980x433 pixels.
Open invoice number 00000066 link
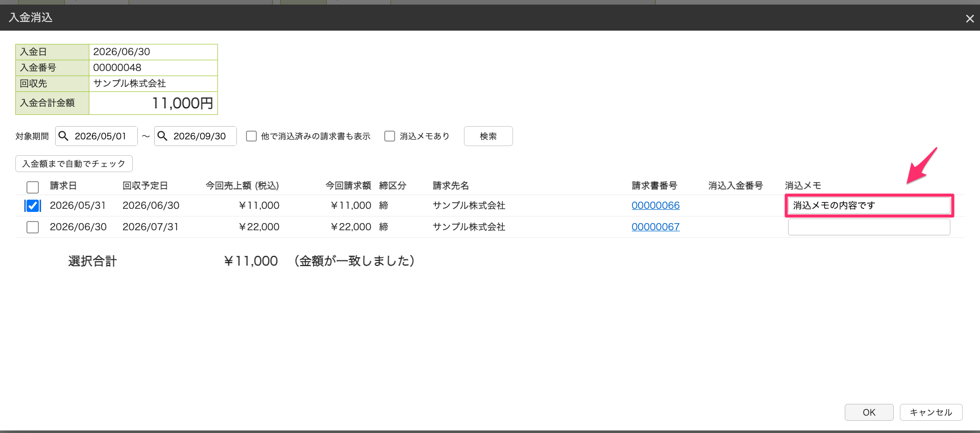[655, 205]
